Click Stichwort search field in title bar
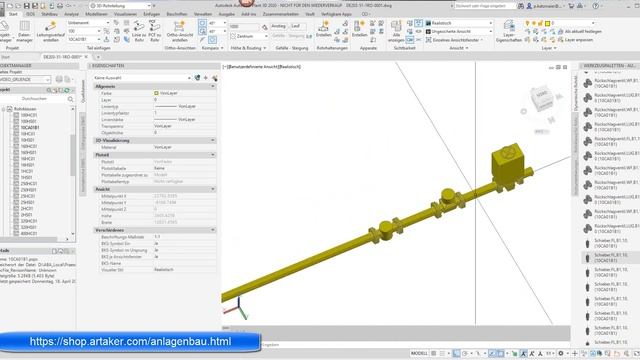Viewport: 640px width, 360px height. [485, 6]
